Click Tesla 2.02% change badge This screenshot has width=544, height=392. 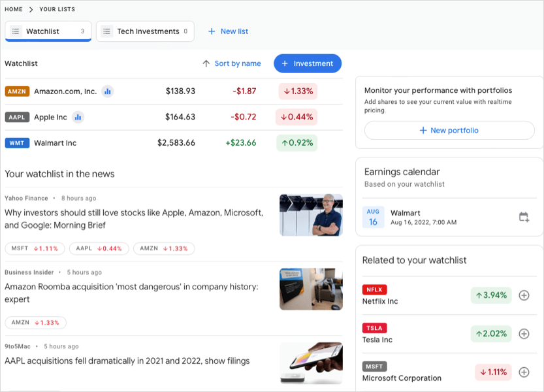[491, 334]
